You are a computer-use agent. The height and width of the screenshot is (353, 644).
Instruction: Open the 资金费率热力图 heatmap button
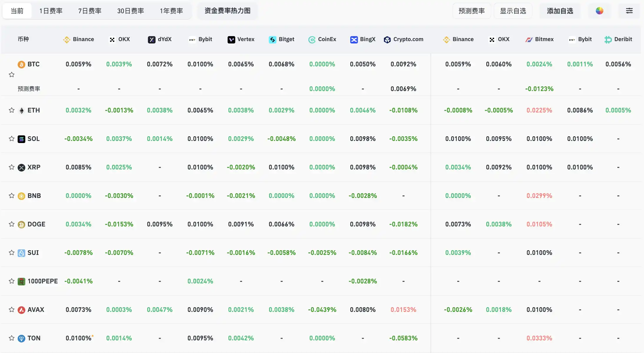pyautogui.click(x=227, y=11)
